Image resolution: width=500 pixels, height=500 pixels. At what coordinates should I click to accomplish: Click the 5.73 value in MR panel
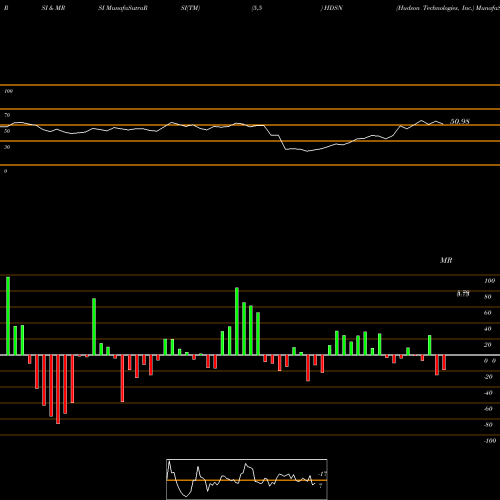pos(463,294)
